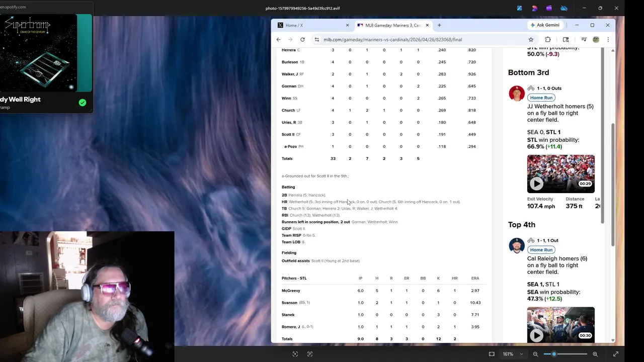Enter fullscreen in Photos app
The width and height of the screenshot is (644, 362).
point(615,354)
